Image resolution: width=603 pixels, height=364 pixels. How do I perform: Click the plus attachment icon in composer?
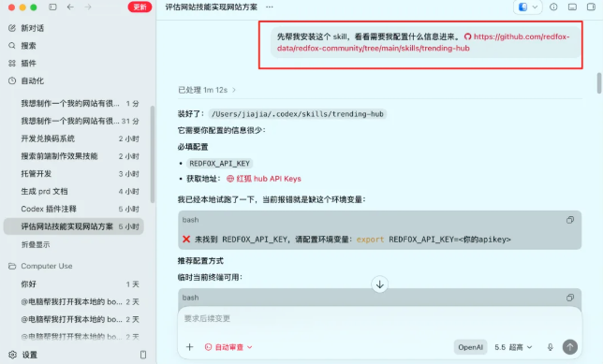[189, 347]
